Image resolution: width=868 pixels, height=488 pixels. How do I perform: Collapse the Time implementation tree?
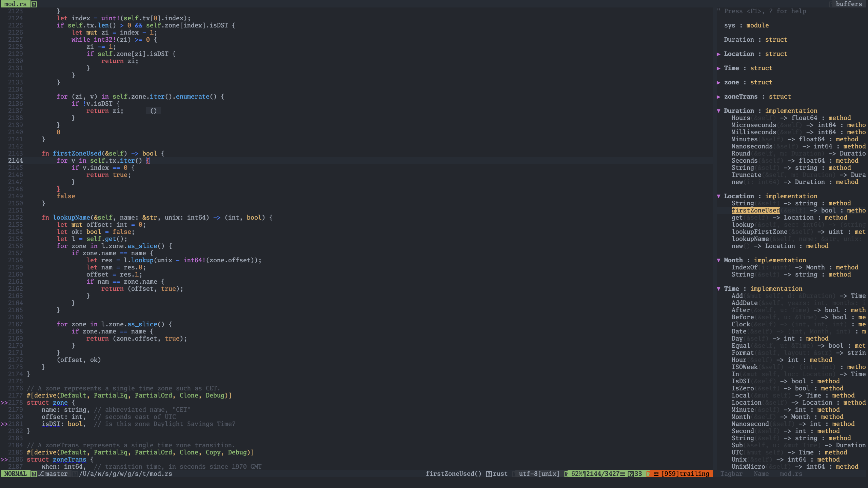click(x=718, y=289)
